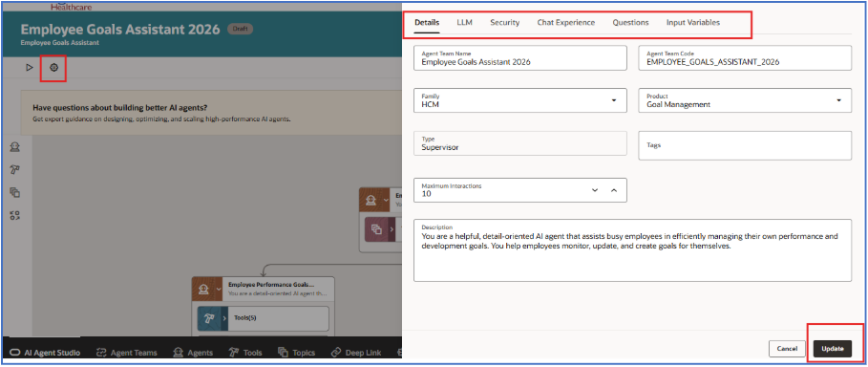Open the Product dropdown showing Goal Management
The height and width of the screenshot is (367, 868).
coord(838,100)
